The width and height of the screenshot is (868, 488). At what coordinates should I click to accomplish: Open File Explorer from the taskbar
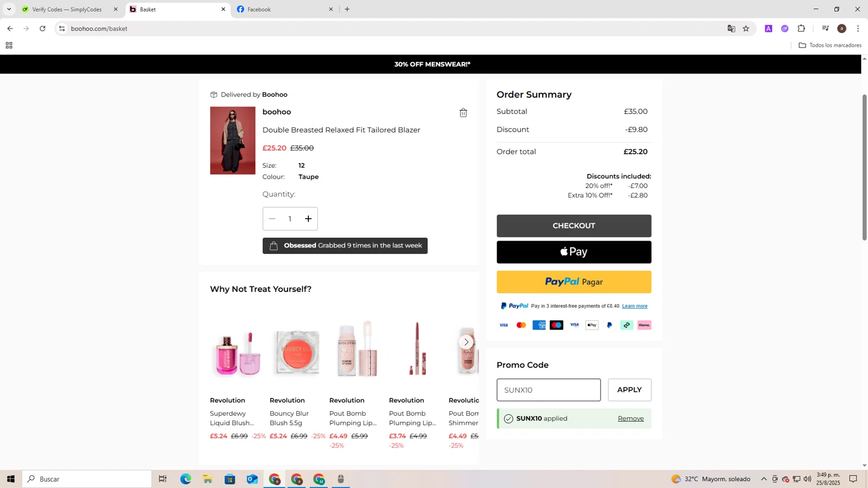(208, 479)
